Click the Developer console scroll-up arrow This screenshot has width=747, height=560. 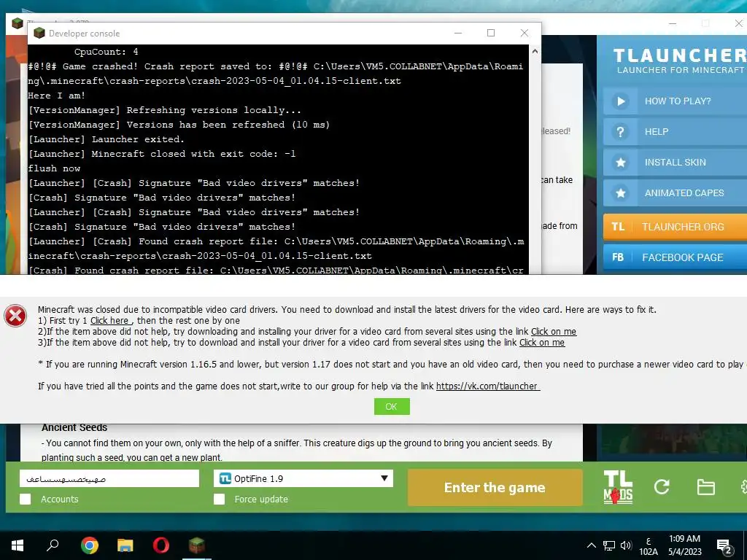pyautogui.click(x=535, y=52)
